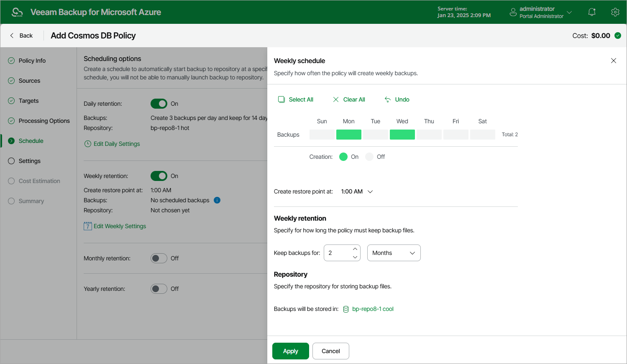The width and height of the screenshot is (627, 364).
Task: Tick the Select All checkbox
Action: pyautogui.click(x=282, y=99)
